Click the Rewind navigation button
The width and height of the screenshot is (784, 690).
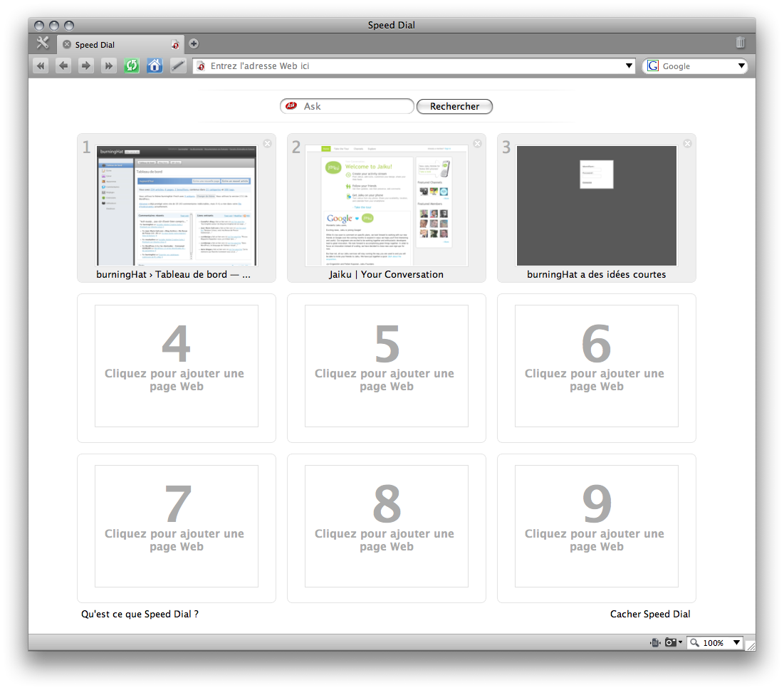(x=41, y=66)
